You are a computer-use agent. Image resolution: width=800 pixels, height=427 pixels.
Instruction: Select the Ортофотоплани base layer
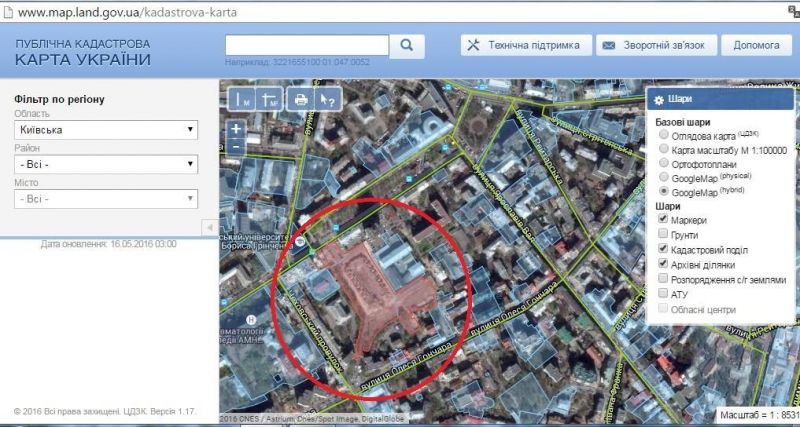click(662, 163)
